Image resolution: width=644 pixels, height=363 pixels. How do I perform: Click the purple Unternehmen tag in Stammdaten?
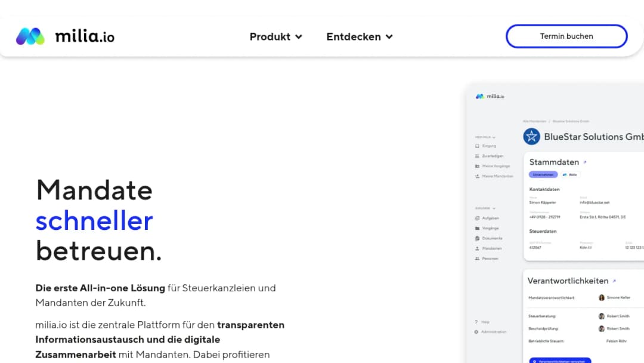(543, 175)
